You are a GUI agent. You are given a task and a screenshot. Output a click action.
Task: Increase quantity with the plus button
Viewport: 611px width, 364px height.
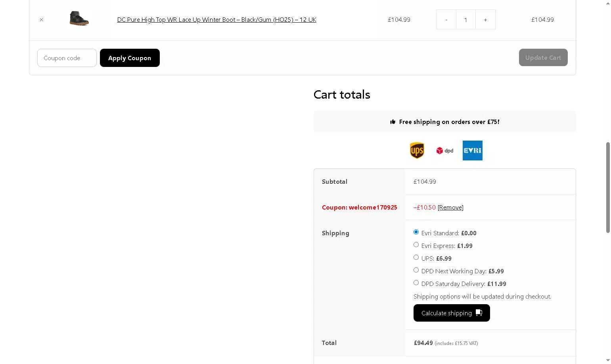click(x=485, y=19)
